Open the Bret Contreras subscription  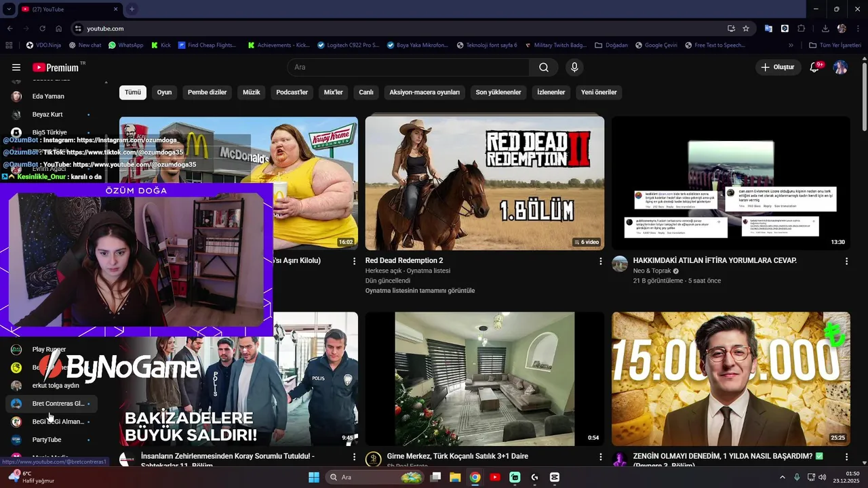[x=52, y=404]
